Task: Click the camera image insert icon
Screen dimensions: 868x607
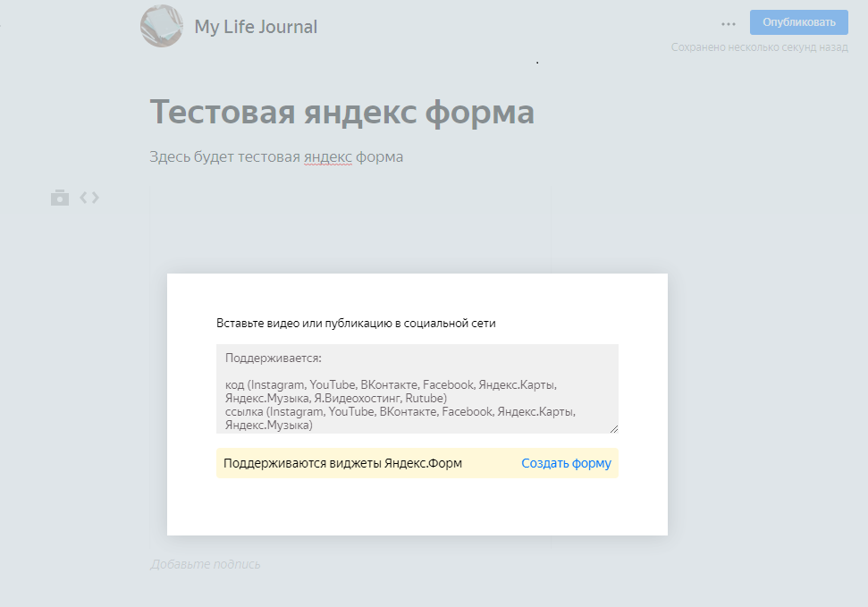Action: (60, 198)
